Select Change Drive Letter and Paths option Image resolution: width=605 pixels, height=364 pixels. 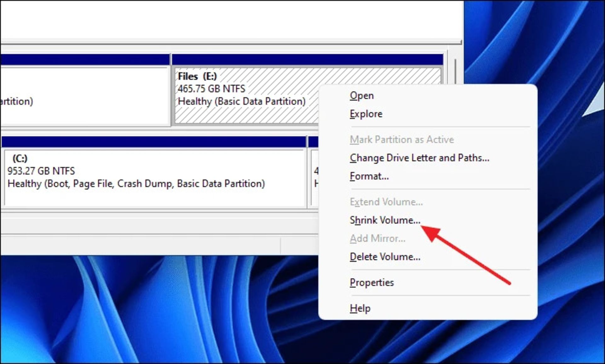(419, 158)
